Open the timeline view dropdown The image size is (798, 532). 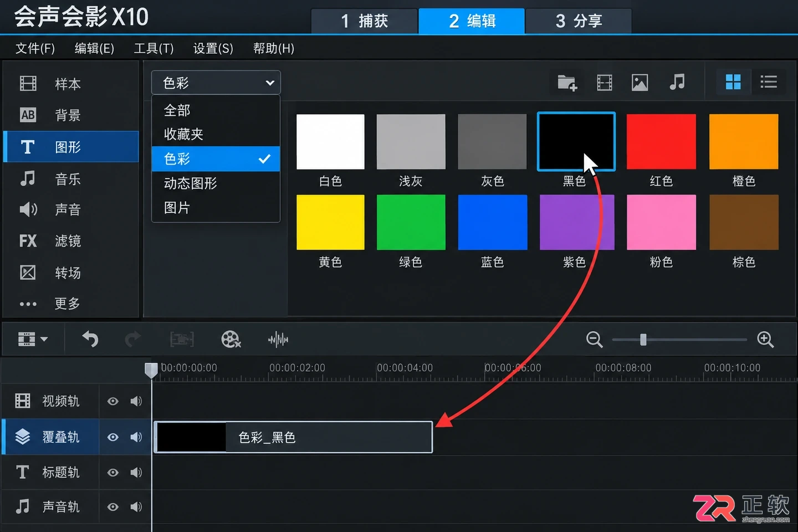tap(33, 339)
